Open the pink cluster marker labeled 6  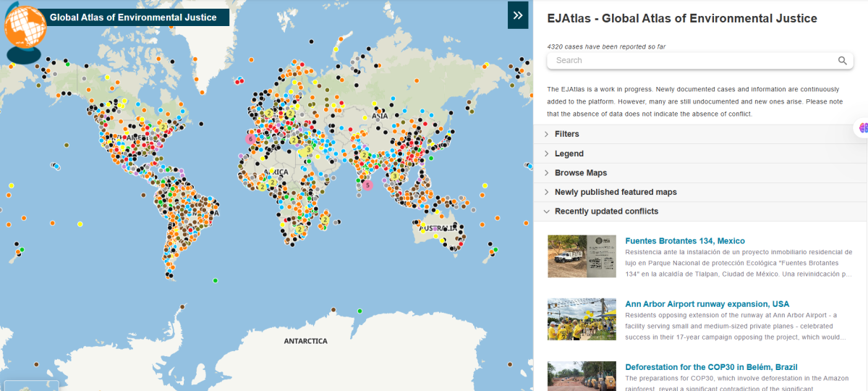tap(250, 138)
